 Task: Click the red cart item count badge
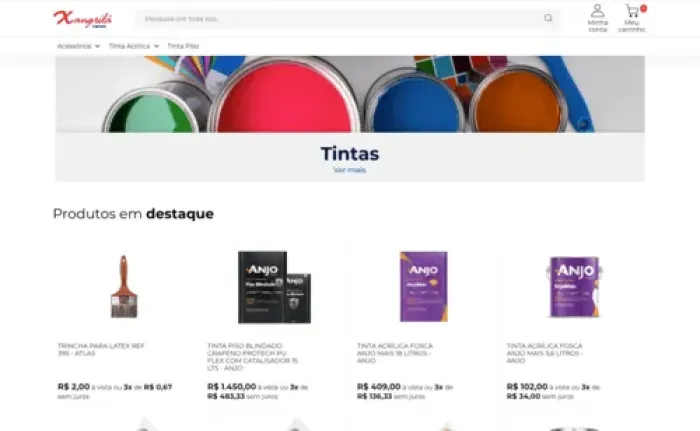(x=643, y=8)
